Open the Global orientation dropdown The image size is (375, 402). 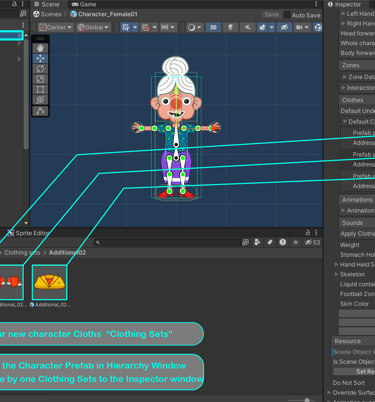[93, 27]
